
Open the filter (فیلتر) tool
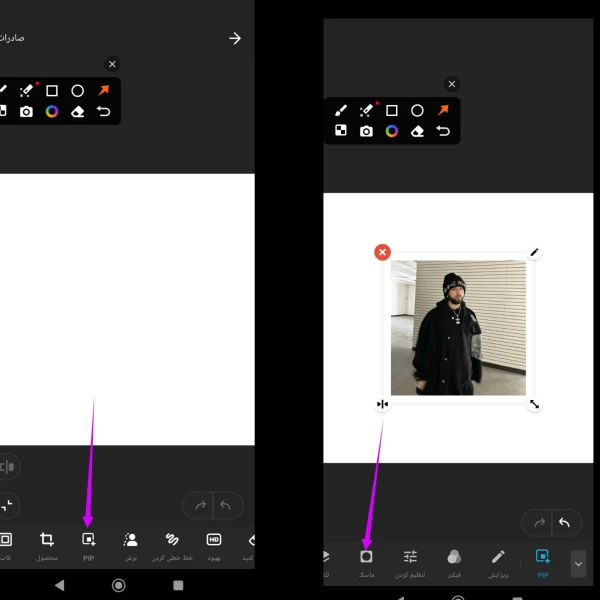tap(454, 563)
